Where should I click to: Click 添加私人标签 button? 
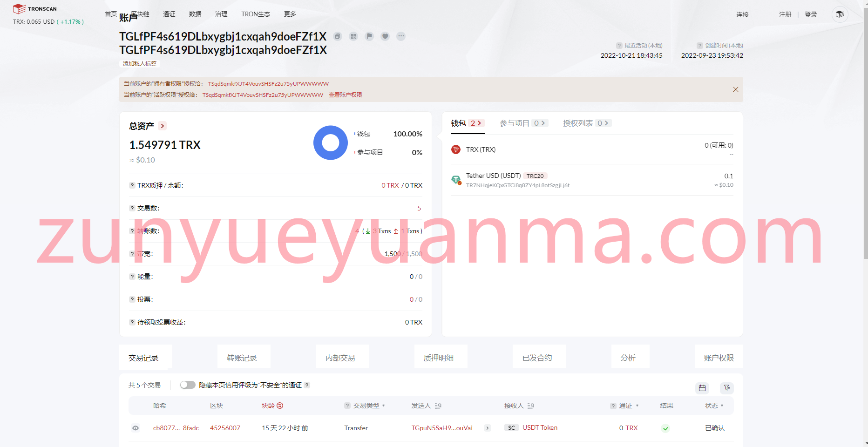(140, 64)
